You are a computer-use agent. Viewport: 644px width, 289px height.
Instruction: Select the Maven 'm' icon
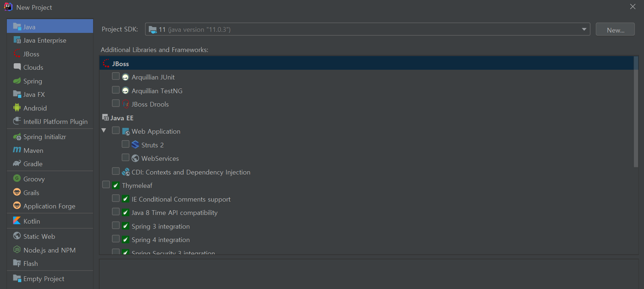17,150
